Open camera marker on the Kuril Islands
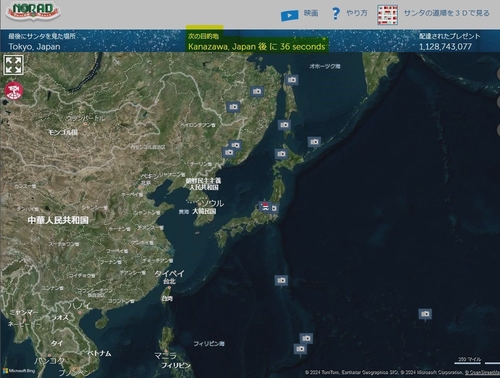 pyautogui.click(x=314, y=142)
